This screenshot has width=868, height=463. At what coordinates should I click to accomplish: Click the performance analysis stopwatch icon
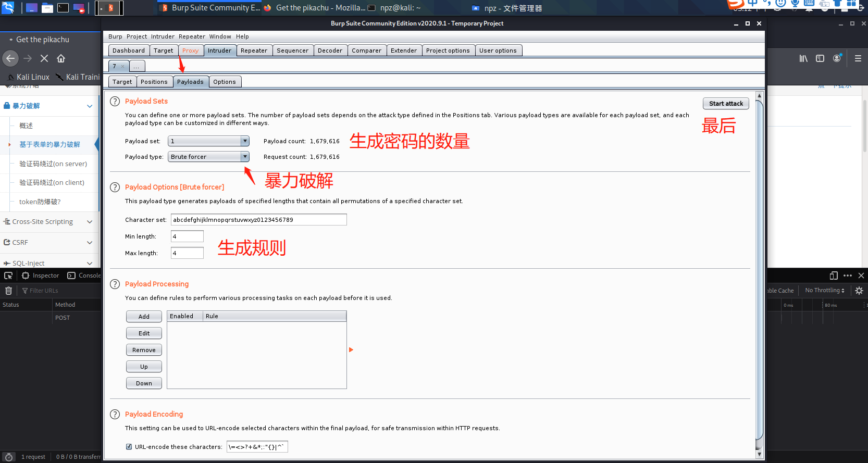[x=9, y=457]
